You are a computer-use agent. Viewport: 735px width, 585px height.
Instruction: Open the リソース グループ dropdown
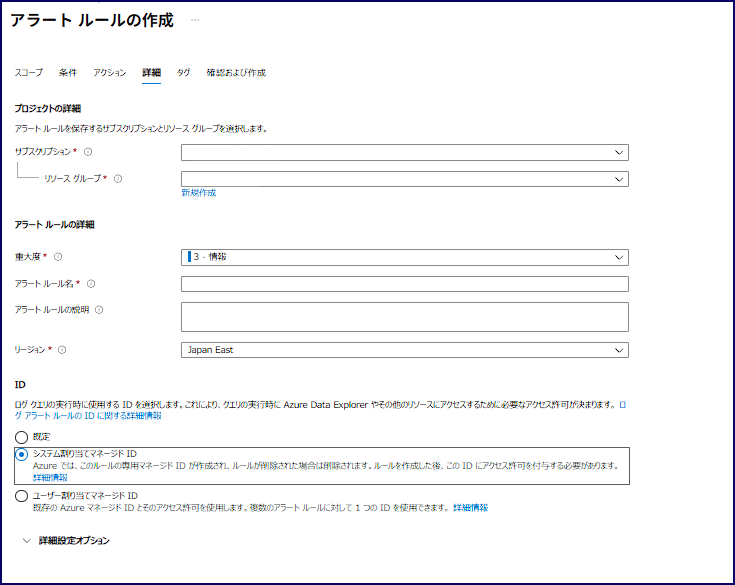click(x=404, y=179)
